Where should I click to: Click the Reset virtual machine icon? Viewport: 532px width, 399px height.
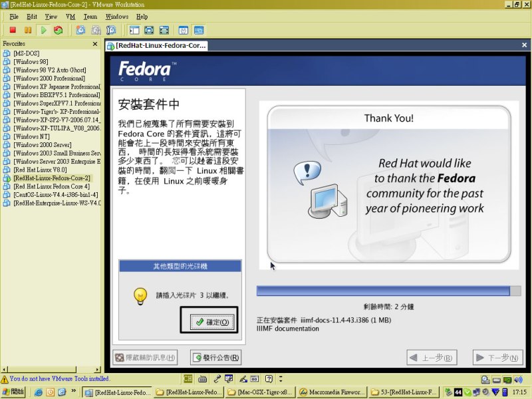(x=59, y=30)
